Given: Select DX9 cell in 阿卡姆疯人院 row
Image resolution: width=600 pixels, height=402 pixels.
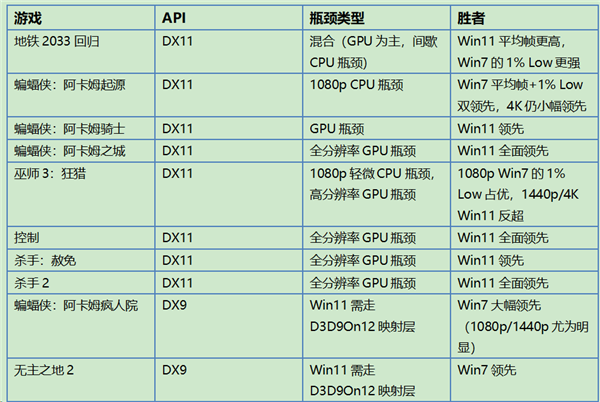Looking at the screenshot, I should coord(229,326).
